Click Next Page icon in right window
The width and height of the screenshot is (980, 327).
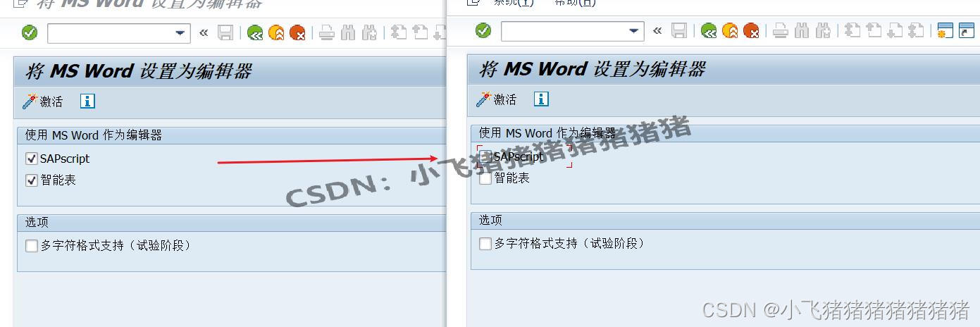[x=895, y=30]
